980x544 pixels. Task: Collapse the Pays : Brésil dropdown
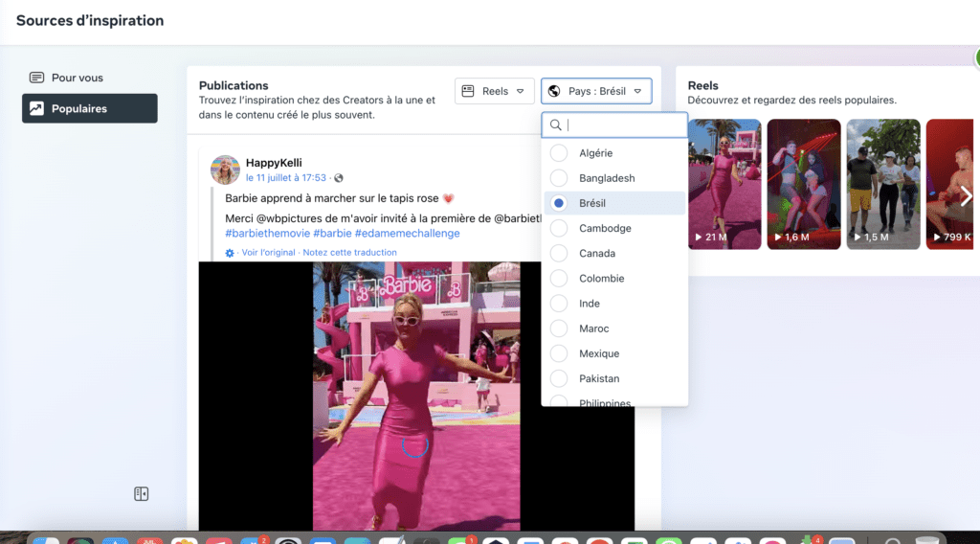[596, 91]
